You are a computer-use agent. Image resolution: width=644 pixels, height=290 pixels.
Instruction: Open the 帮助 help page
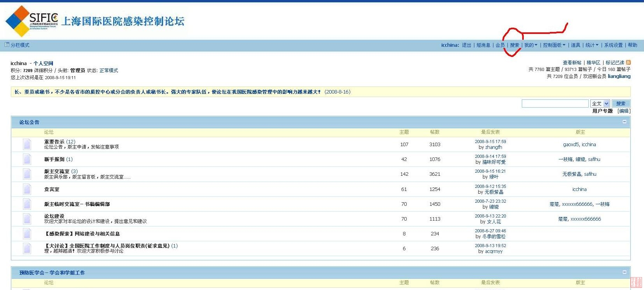pyautogui.click(x=633, y=45)
